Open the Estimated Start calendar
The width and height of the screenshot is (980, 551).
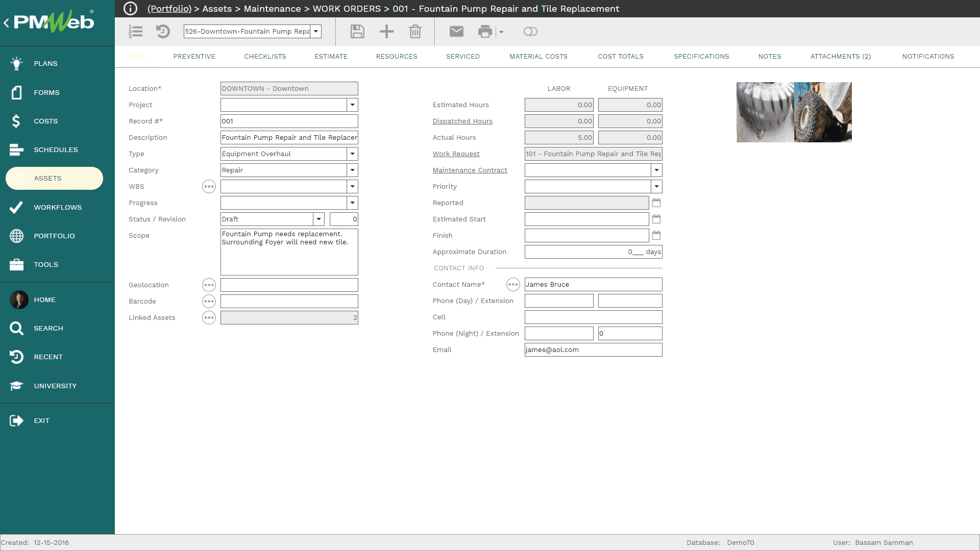point(656,219)
